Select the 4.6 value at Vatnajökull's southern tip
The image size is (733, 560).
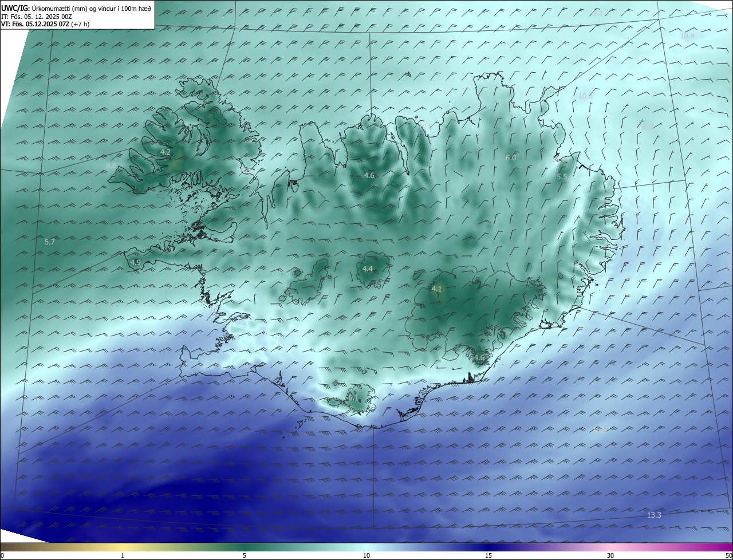(479, 358)
